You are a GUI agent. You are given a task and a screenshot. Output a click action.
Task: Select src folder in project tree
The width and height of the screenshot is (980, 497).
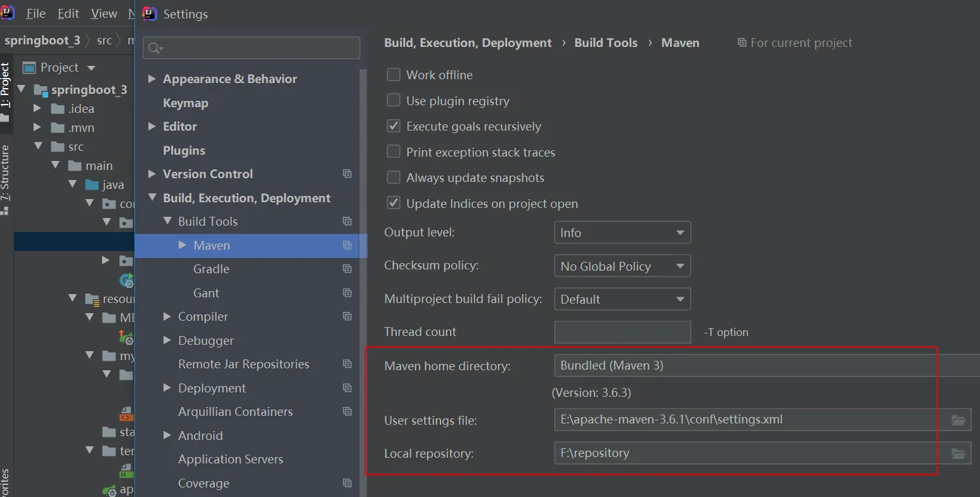pyautogui.click(x=75, y=146)
